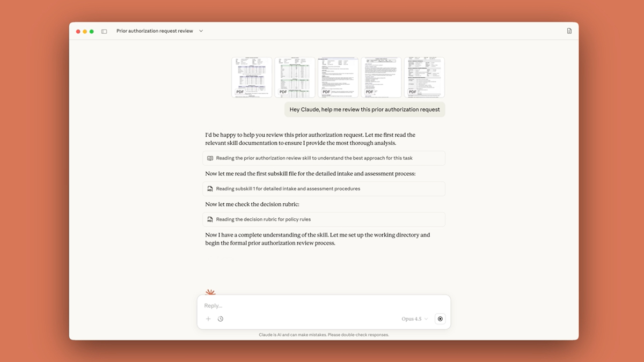The width and height of the screenshot is (644, 362).
Task: Click the file icon on subskill 1 step
Action: pos(210,189)
